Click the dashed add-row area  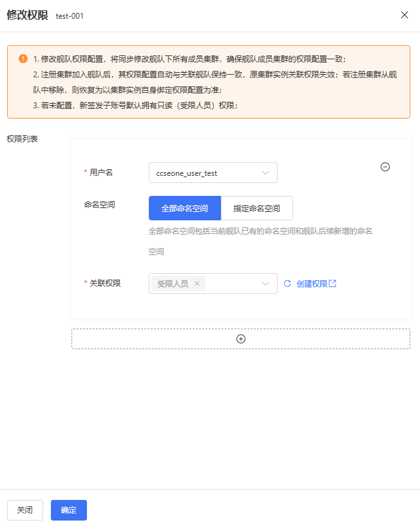pyautogui.click(x=241, y=339)
